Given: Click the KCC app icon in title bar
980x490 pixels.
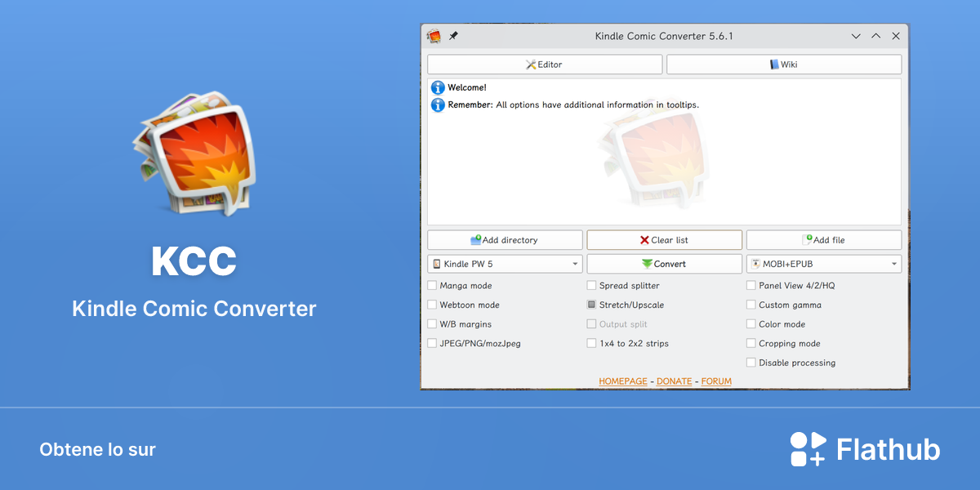Looking at the screenshot, I should pyautogui.click(x=434, y=36).
